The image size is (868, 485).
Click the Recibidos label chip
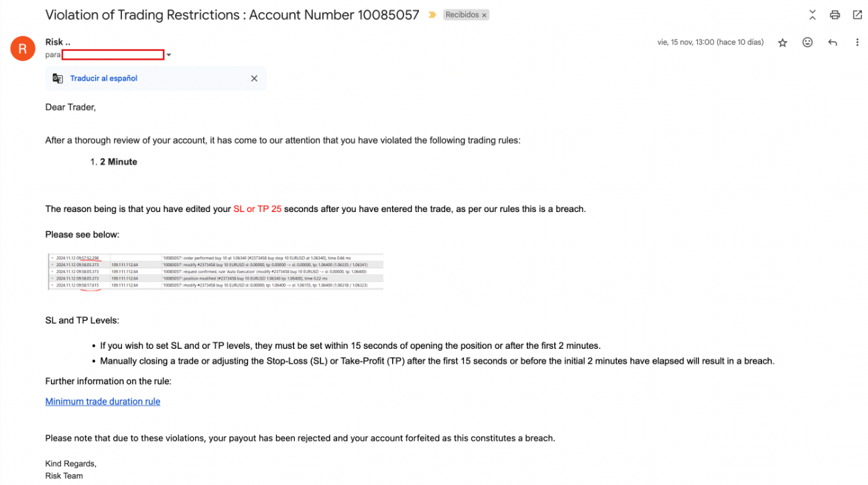click(x=462, y=15)
